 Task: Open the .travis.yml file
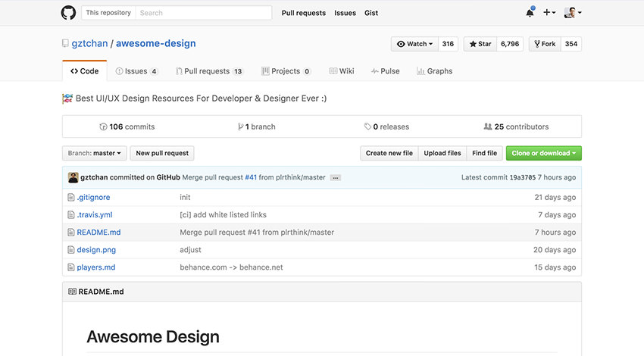95,215
